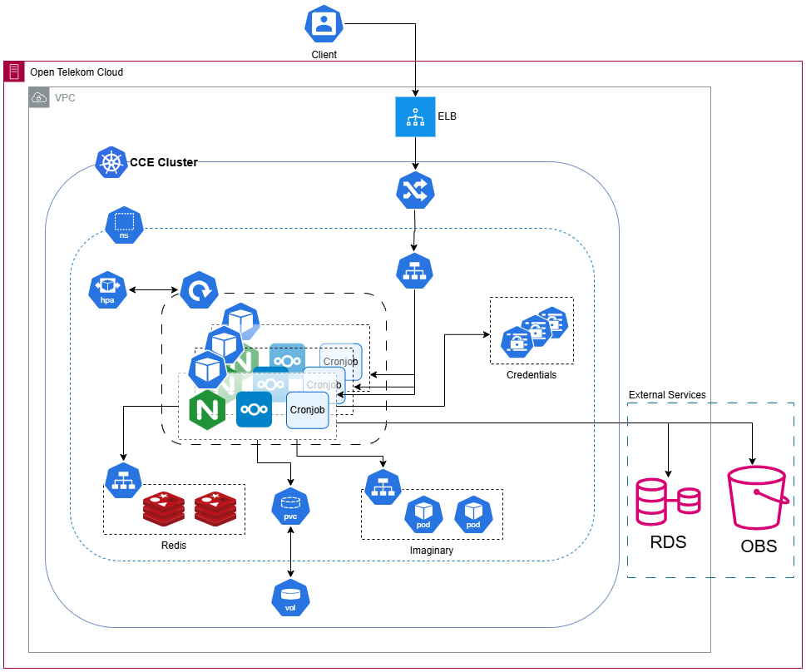Select the RDS database icon
Screen dimensions: 806x672
click(x=667, y=502)
